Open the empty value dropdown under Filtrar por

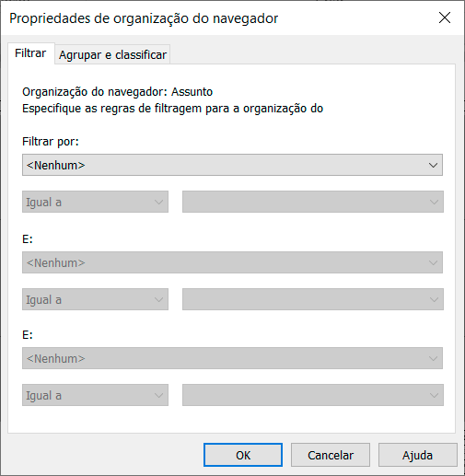pyautogui.click(x=313, y=202)
